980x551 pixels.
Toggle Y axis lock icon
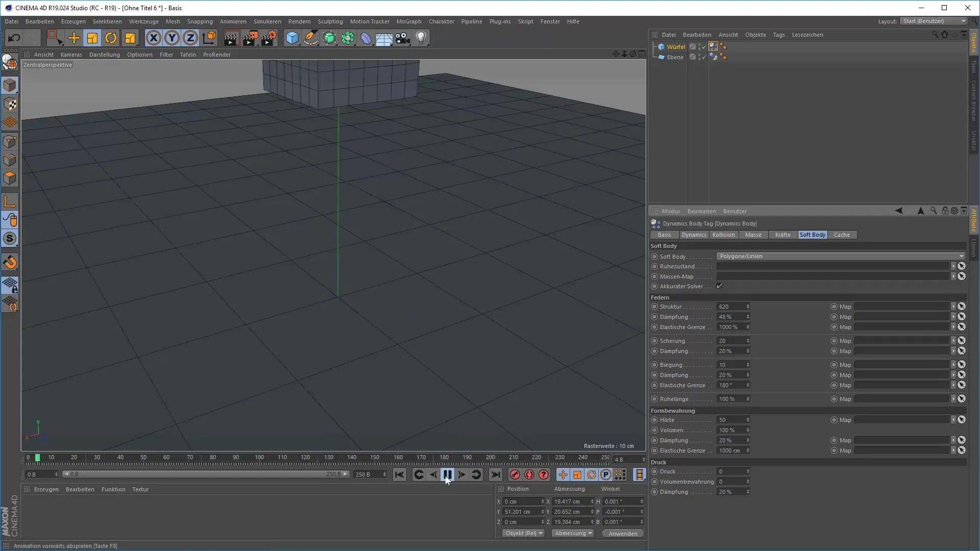172,38
